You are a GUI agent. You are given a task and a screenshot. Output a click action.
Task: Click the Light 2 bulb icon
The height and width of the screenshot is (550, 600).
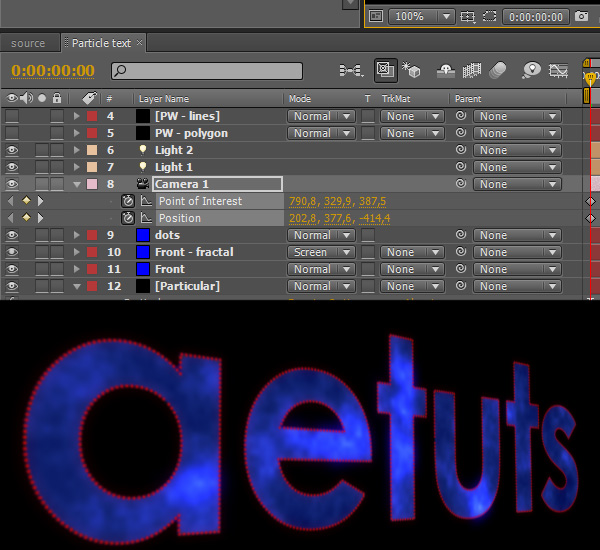pos(143,150)
